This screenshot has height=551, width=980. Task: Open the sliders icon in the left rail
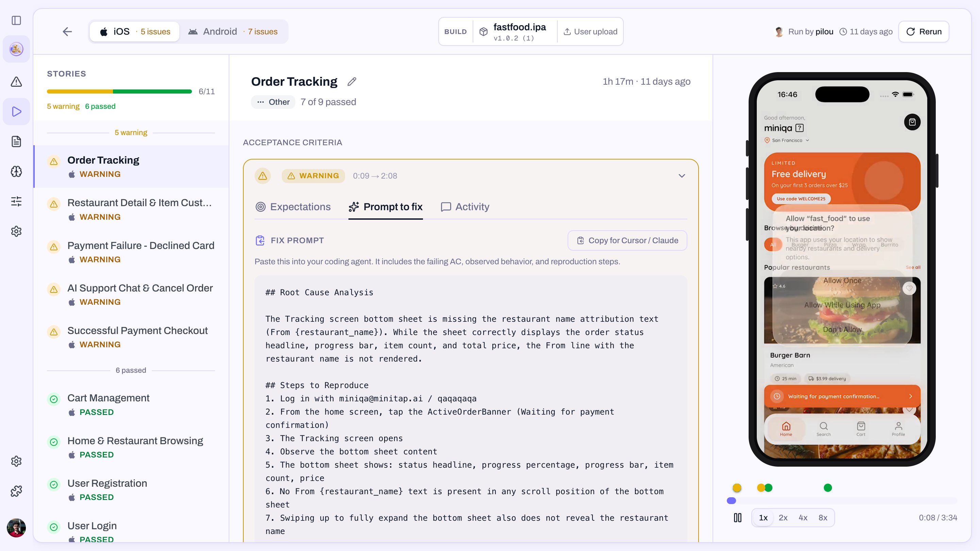pyautogui.click(x=16, y=201)
